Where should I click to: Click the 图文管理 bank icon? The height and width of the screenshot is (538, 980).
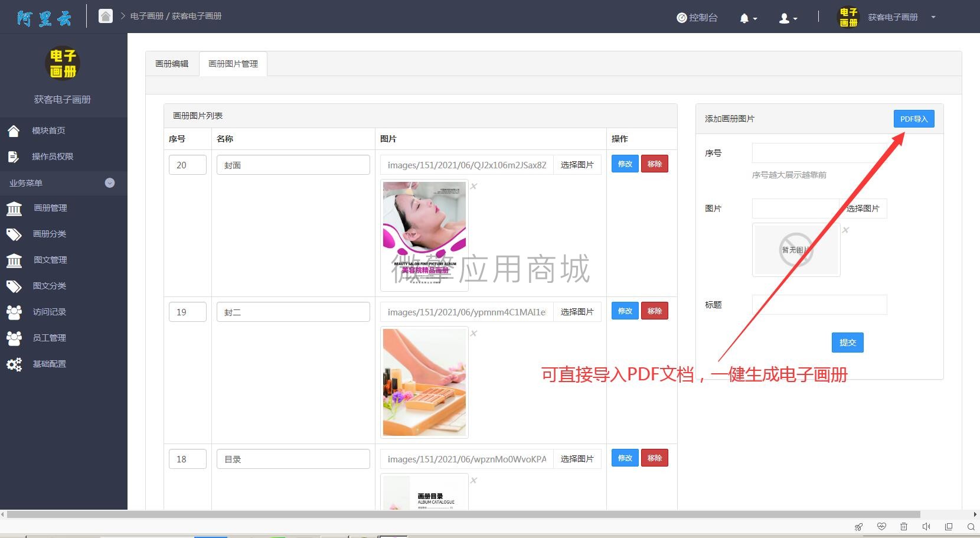click(x=14, y=260)
